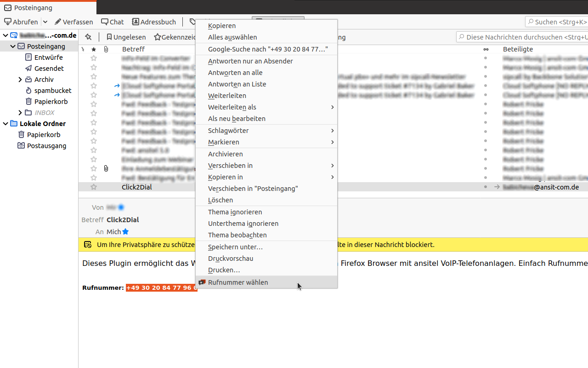Expand the INBOX folder
The width and height of the screenshot is (588, 368).
[20, 112]
